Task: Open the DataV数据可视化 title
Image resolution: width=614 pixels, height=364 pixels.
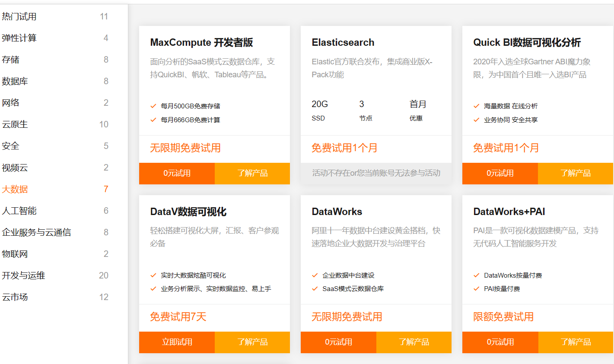Action: point(188,212)
